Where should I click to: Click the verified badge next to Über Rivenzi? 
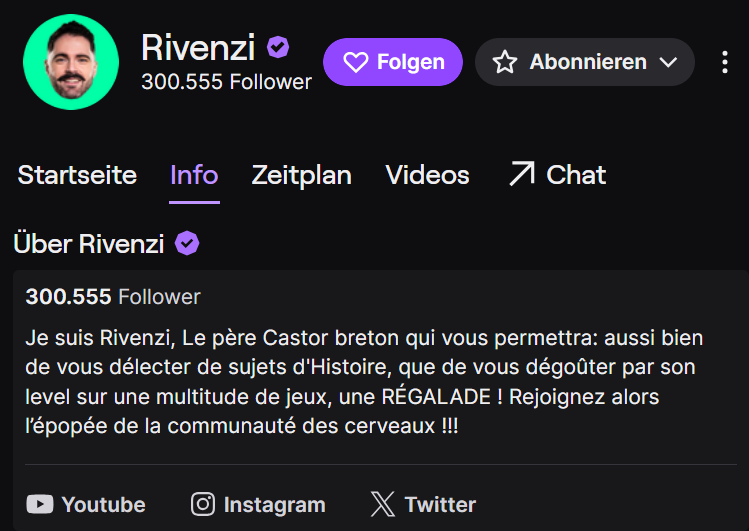pyautogui.click(x=187, y=243)
